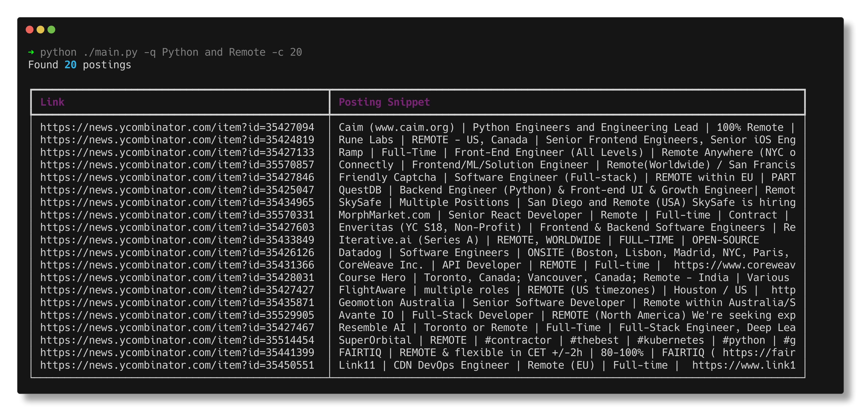
Task: Click the SuperOrbital posting snippet row
Action: point(566,340)
